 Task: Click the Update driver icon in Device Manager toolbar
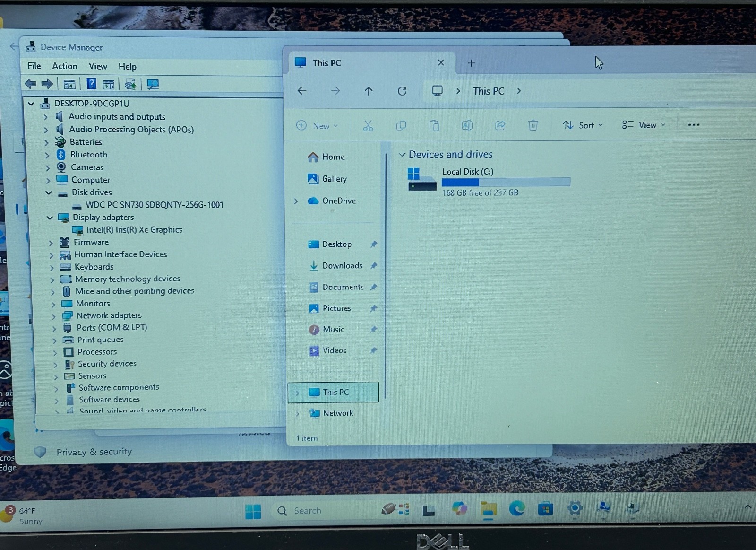tap(130, 85)
